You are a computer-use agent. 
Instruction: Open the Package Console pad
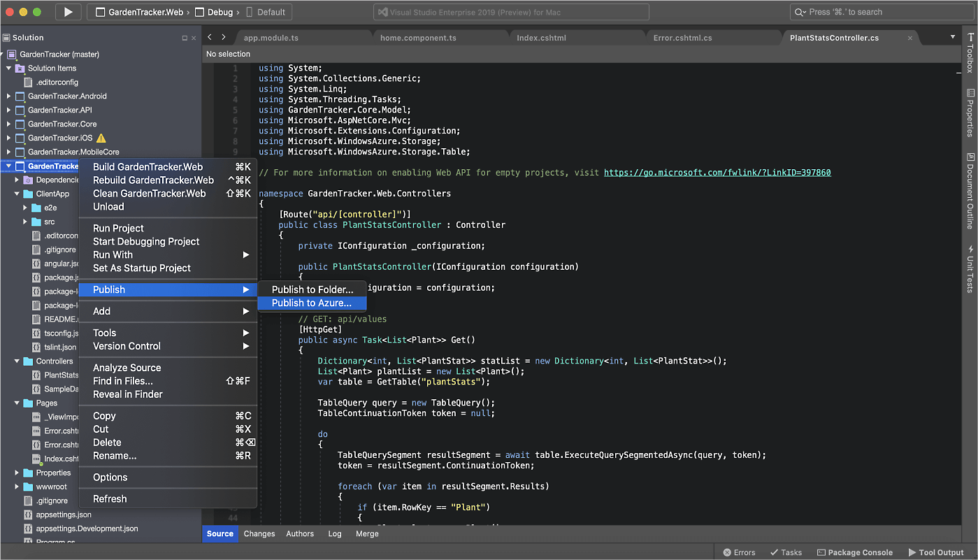[854, 552]
